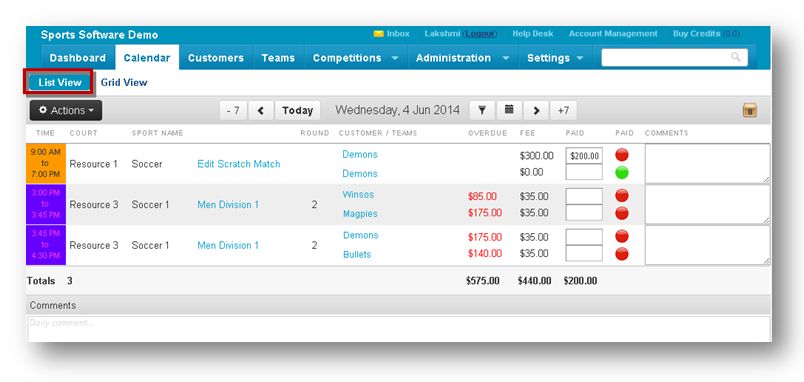
Task: Click the orange 9:00 AM time block
Action: [46, 164]
